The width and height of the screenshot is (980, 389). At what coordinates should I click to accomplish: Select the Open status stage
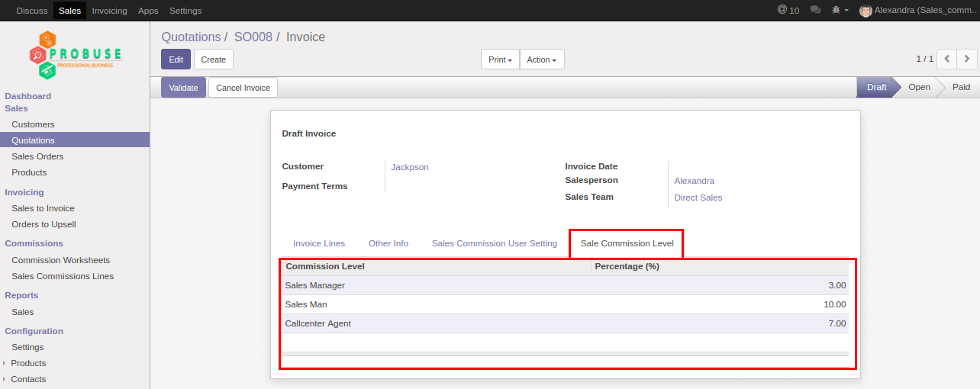point(919,87)
